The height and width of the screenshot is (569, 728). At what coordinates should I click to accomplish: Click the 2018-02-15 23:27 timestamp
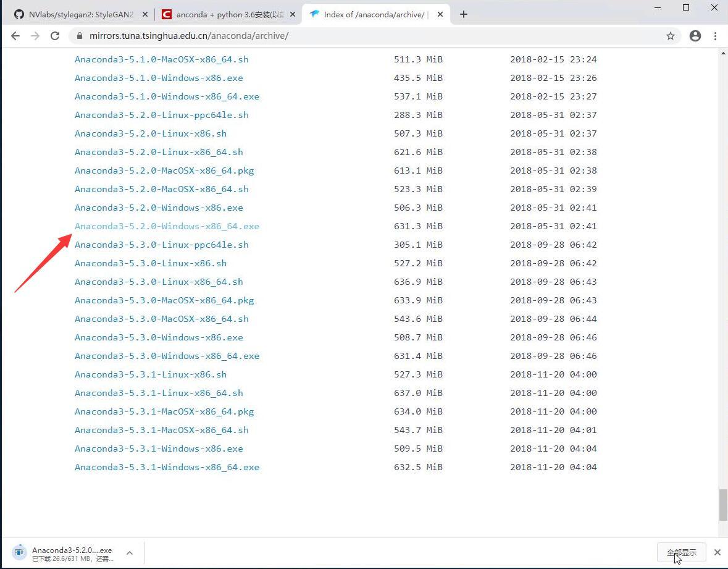click(553, 96)
